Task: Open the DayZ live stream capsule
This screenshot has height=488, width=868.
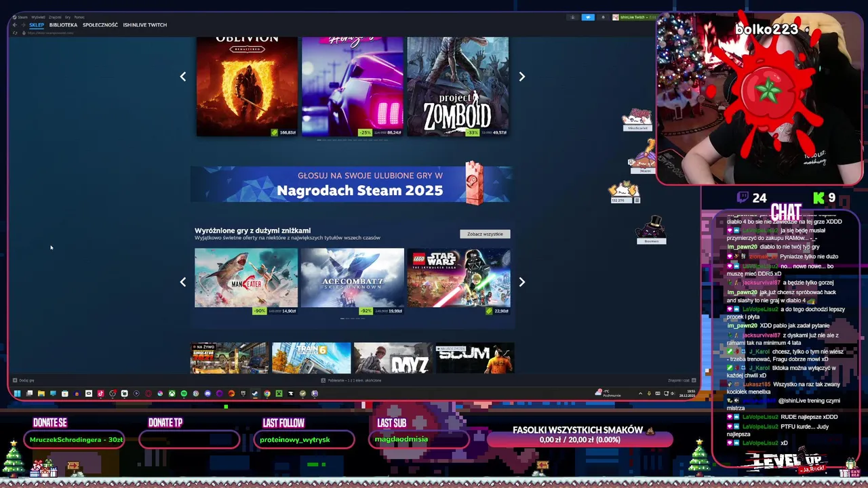Action: click(x=392, y=358)
